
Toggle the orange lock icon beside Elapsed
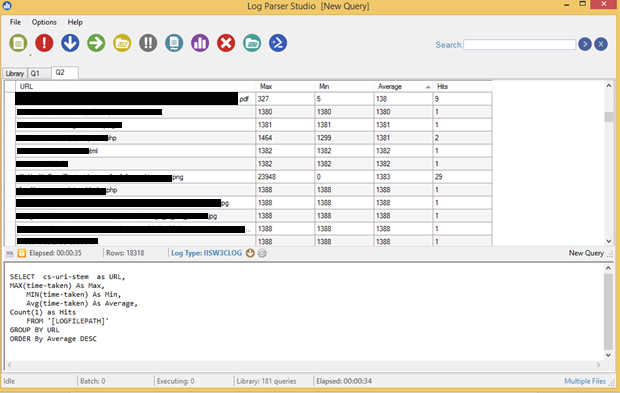pos(22,253)
